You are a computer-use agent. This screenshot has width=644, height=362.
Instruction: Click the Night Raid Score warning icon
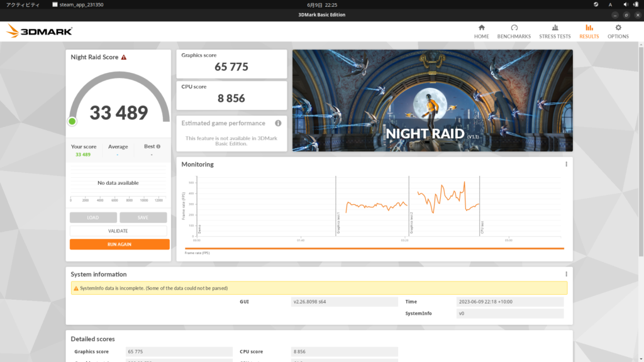click(x=124, y=57)
